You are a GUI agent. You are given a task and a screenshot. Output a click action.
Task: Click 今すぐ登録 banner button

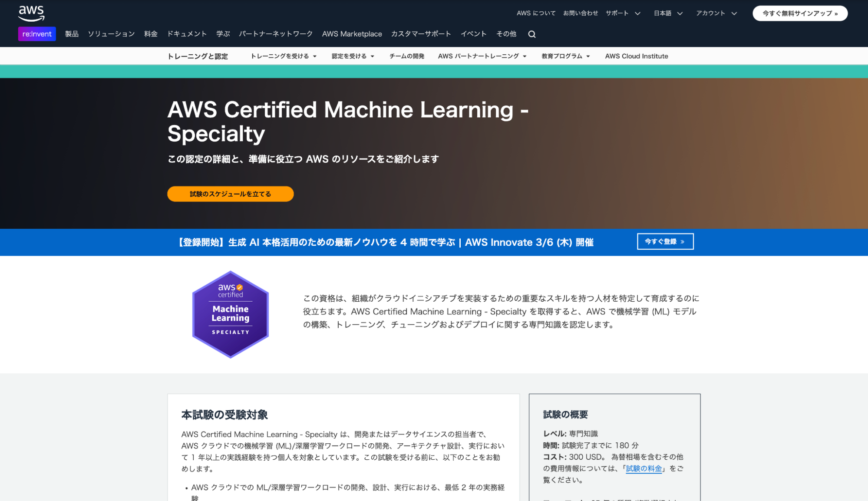665,241
